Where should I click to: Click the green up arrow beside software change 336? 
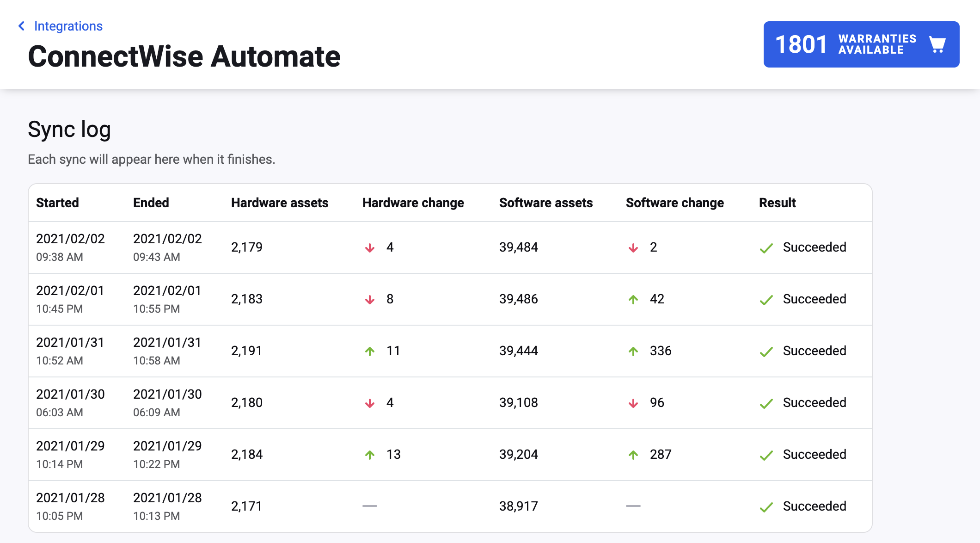pos(633,352)
